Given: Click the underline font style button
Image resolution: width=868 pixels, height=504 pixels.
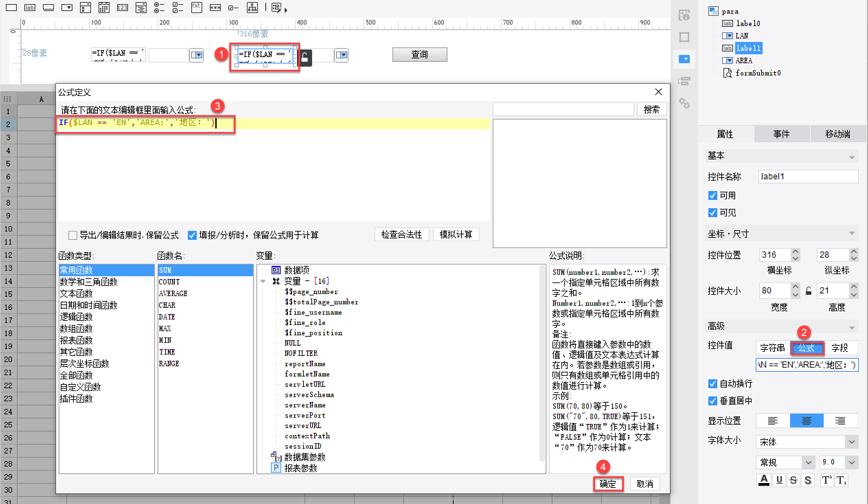Looking at the screenshot, I should click(779, 480).
